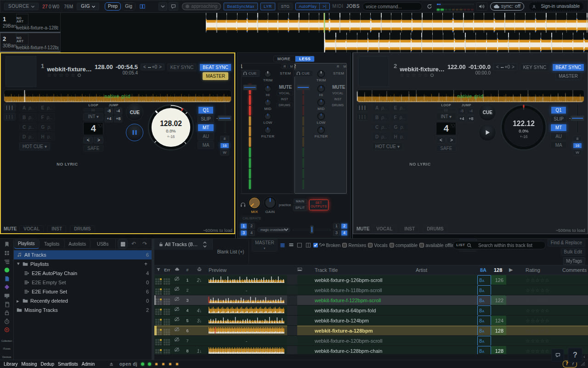
Task: Click the refresh icon next to voice command
Action: point(430,6)
